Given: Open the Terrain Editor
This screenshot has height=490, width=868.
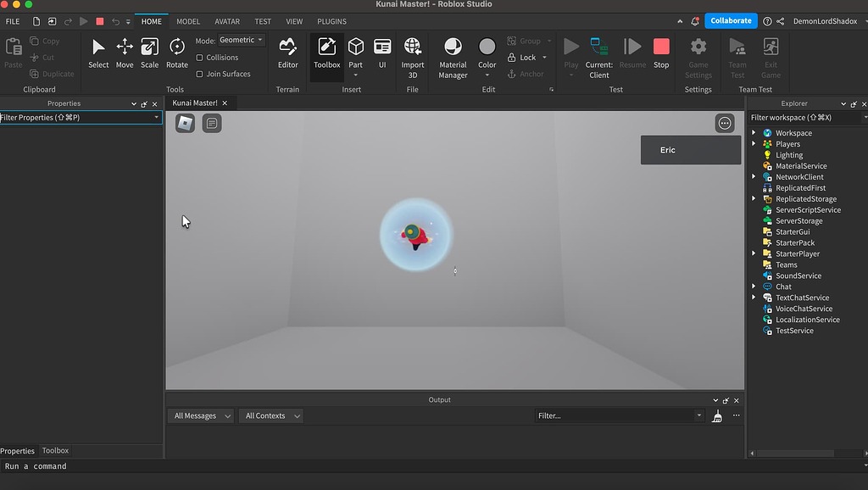Looking at the screenshot, I should pos(287,53).
